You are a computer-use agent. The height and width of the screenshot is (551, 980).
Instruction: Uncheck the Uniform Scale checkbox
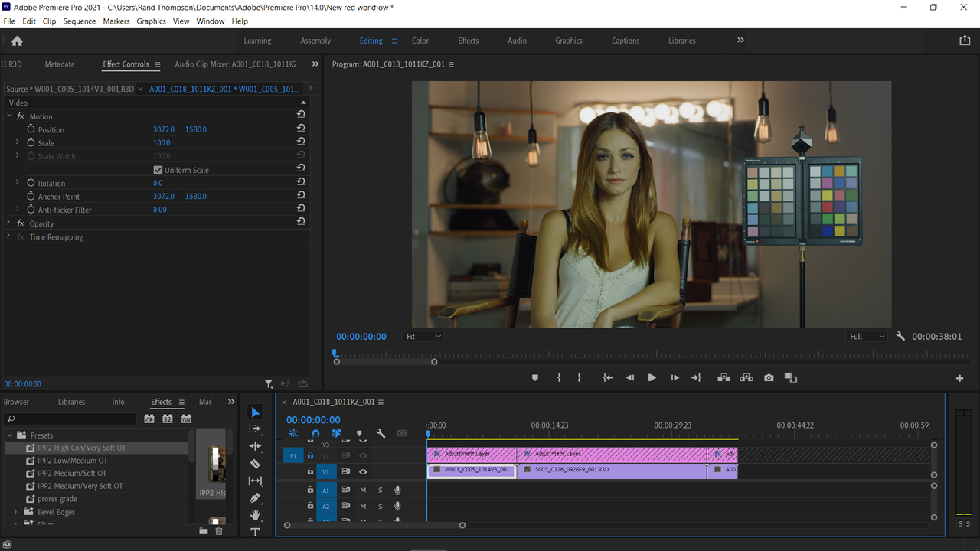pyautogui.click(x=158, y=170)
